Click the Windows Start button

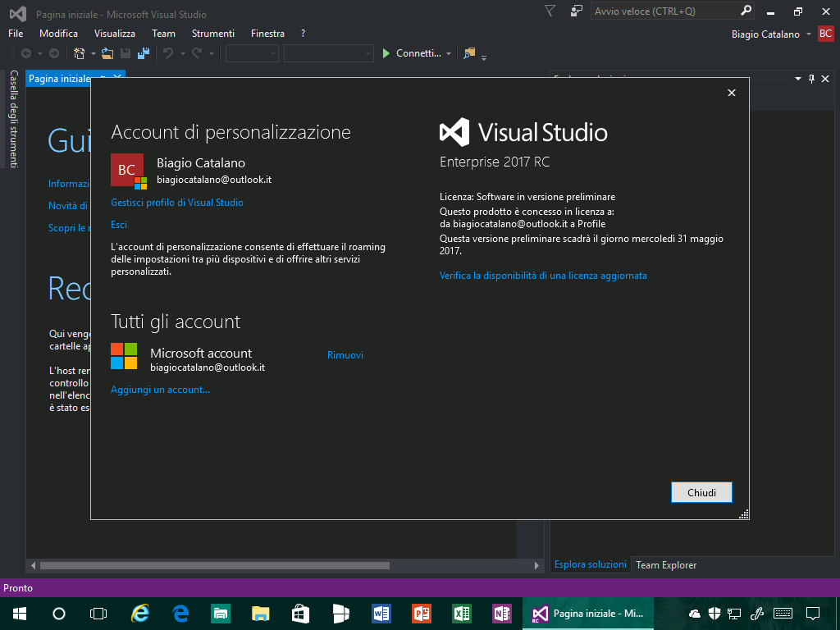(20, 614)
